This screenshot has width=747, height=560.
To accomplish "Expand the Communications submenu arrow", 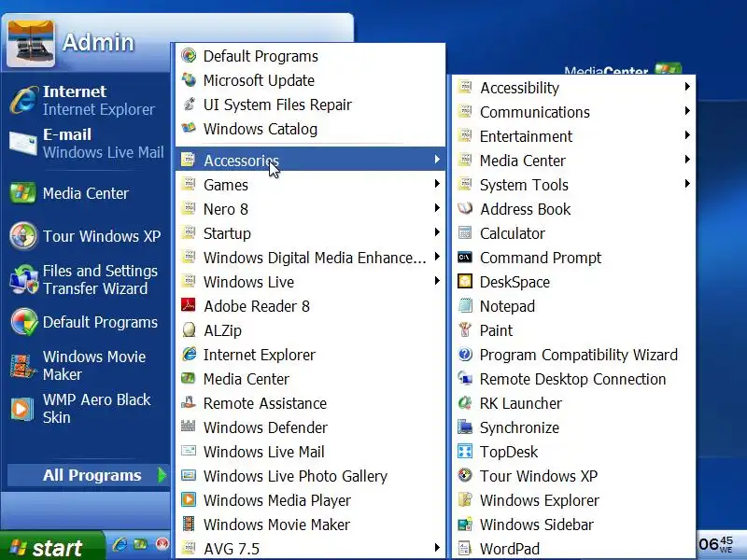I will tap(687, 111).
